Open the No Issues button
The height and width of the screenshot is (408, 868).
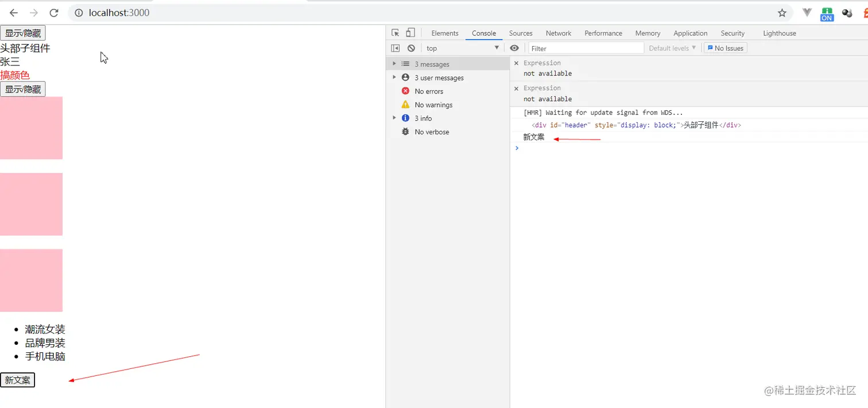point(725,48)
